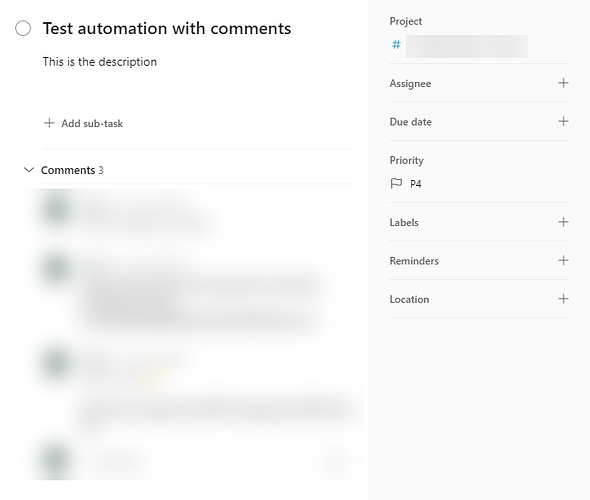This screenshot has height=500, width=590.
Task: Click the blue hash project icon
Action: pyautogui.click(x=396, y=45)
